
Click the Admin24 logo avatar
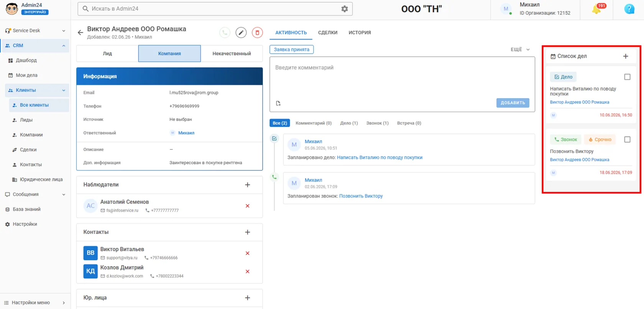12,8
